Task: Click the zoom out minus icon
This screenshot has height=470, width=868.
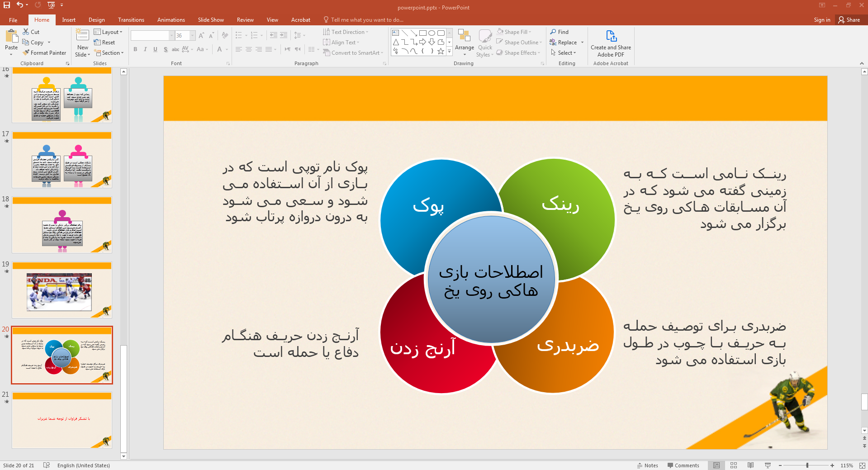Action: (x=780, y=465)
